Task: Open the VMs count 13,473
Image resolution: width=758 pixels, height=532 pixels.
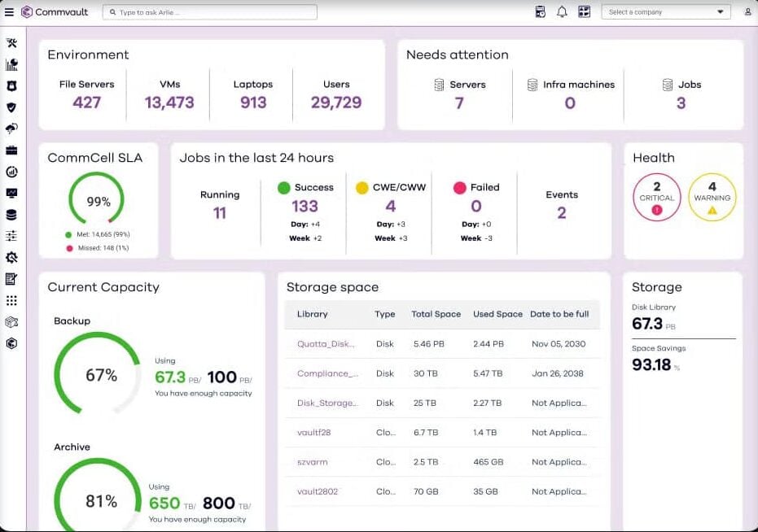Action: click(x=169, y=102)
